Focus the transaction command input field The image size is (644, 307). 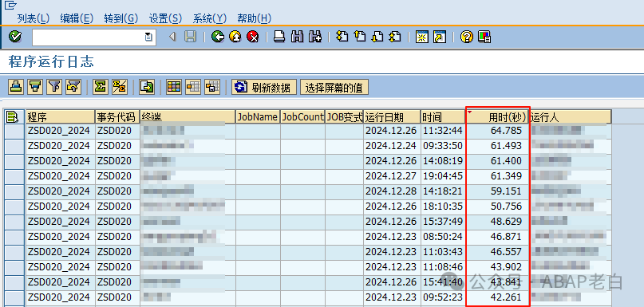(x=89, y=37)
